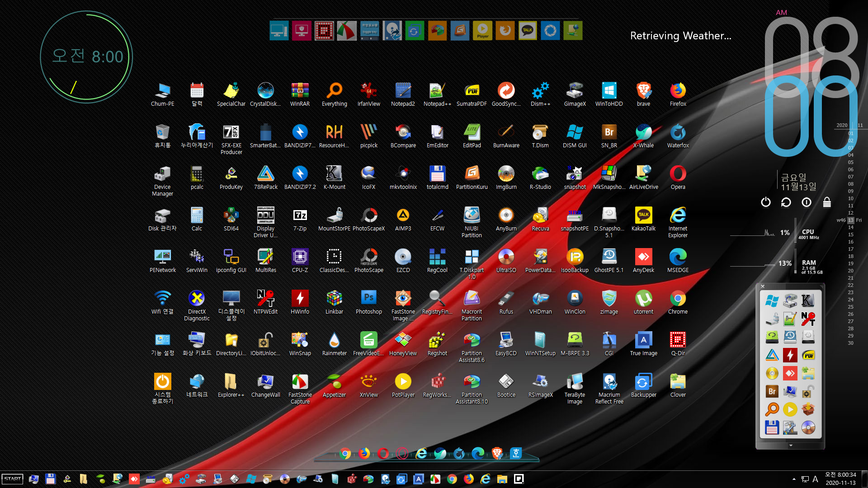The image size is (868, 488).
Task: Launch Macrium Reflect Free icon
Action: [x=609, y=389]
